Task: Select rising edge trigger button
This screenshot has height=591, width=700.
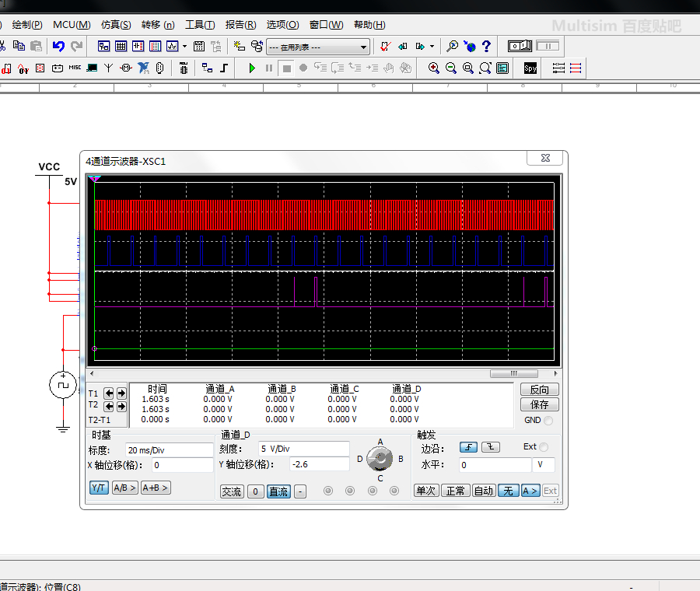Action: click(468, 447)
